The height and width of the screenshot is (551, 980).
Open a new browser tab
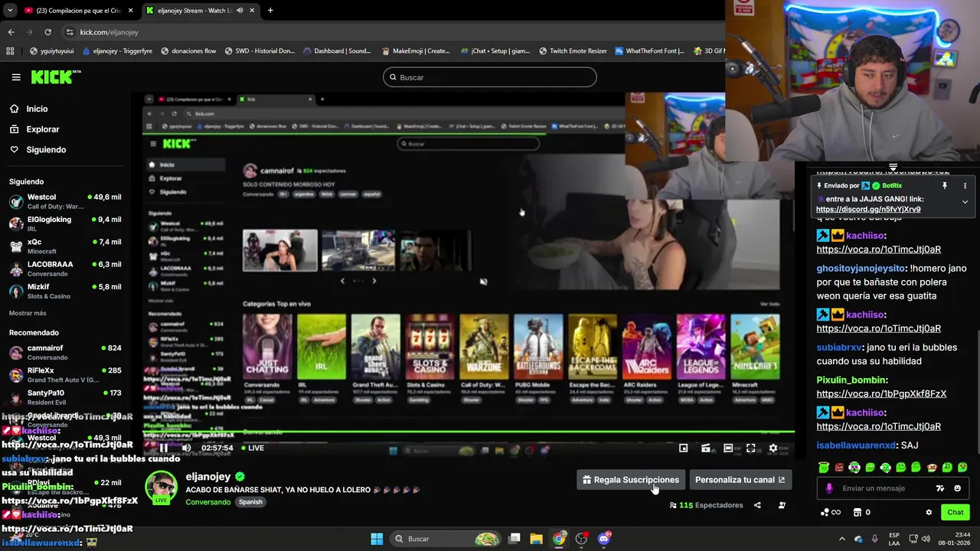click(270, 11)
